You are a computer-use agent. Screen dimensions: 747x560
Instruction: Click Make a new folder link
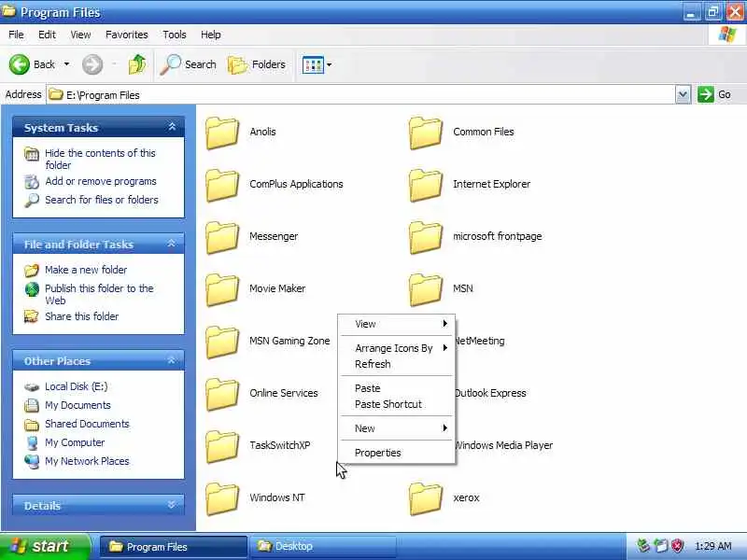click(x=86, y=270)
